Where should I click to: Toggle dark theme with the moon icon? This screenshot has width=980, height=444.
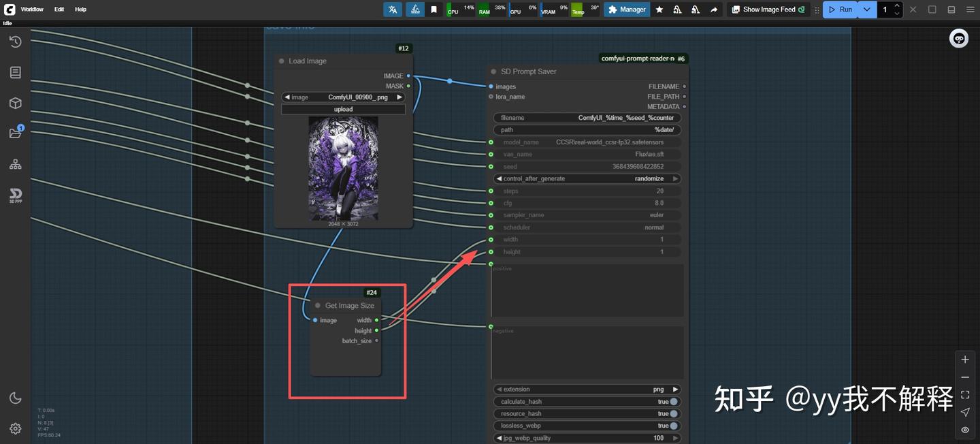[15, 398]
